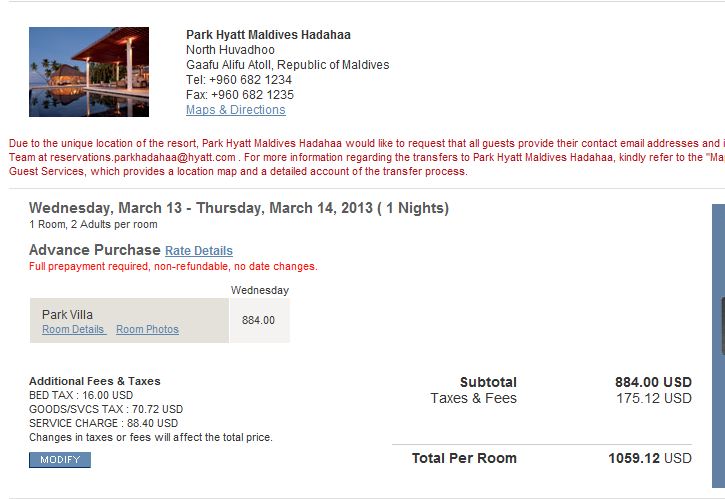Open the Room Details link
The height and width of the screenshot is (499, 725).
[73, 329]
